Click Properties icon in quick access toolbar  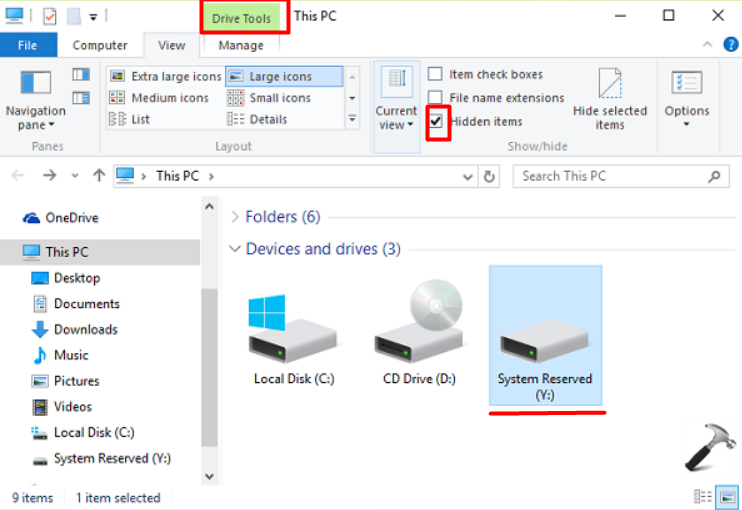50,16
